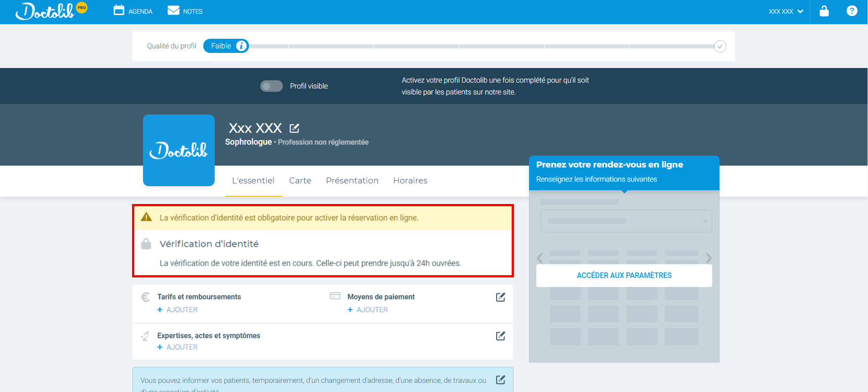The height and width of the screenshot is (392, 868).
Task: Click ACCÉDER AUX PARAMÈTRES button
Action: [624, 276]
